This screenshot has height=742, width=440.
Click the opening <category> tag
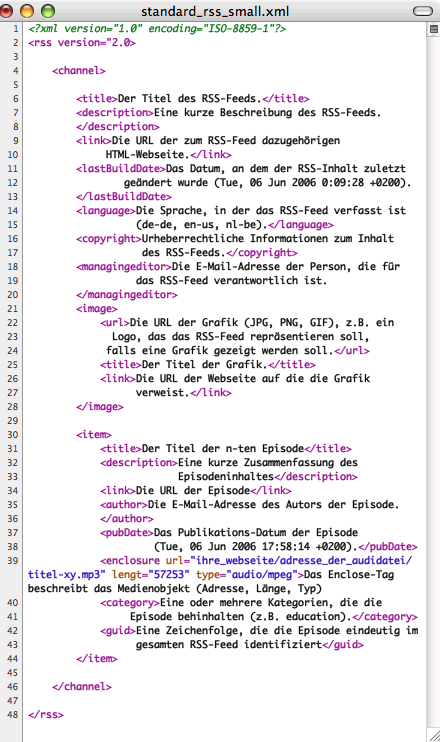130,602
